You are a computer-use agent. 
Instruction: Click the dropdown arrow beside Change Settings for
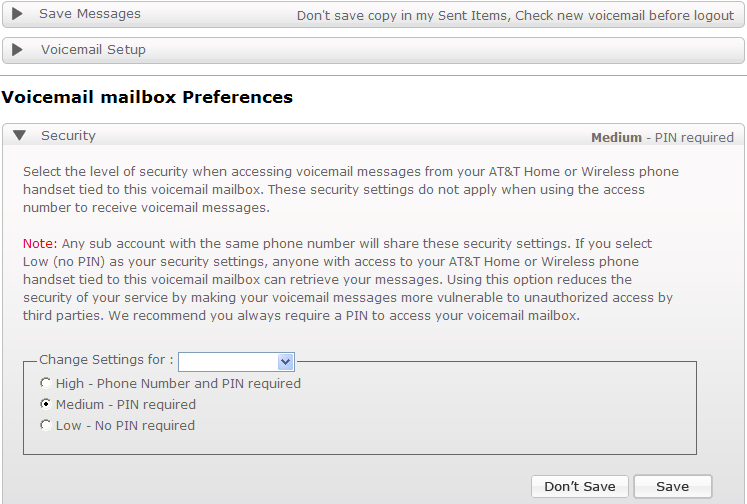tap(286, 361)
